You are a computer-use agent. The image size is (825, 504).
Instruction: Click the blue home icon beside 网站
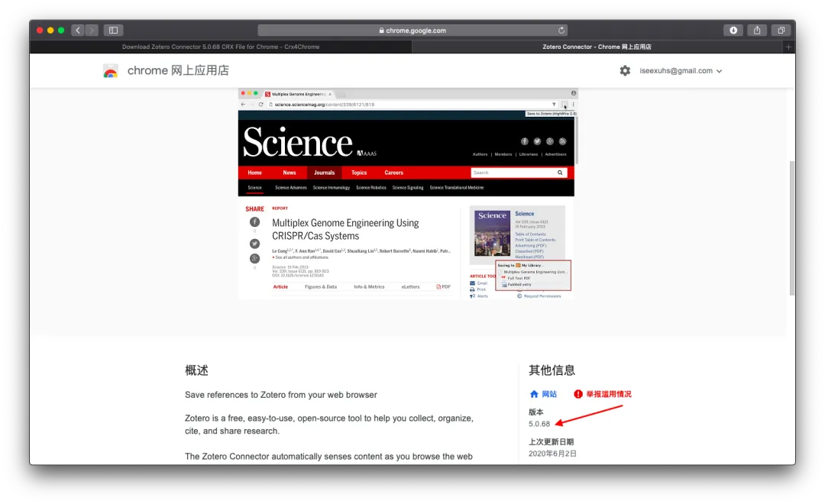click(534, 394)
